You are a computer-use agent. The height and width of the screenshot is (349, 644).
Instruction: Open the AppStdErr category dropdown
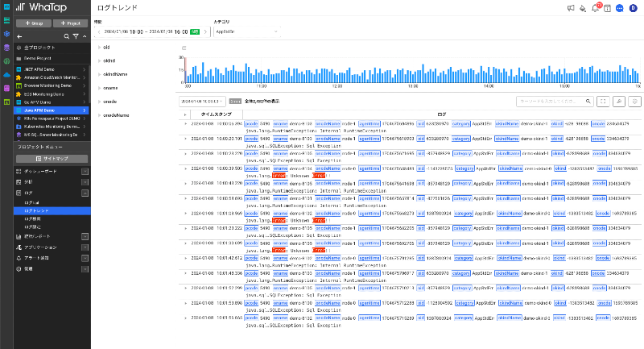tap(246, 31)
